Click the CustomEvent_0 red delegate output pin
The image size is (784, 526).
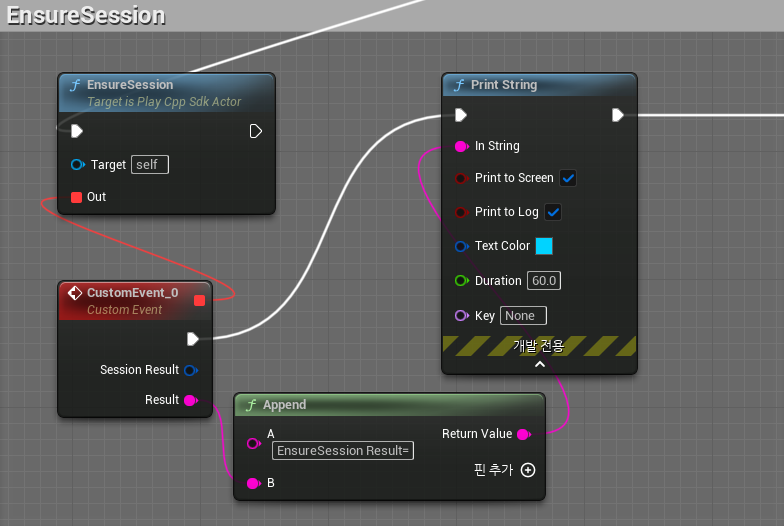point(199,300)
